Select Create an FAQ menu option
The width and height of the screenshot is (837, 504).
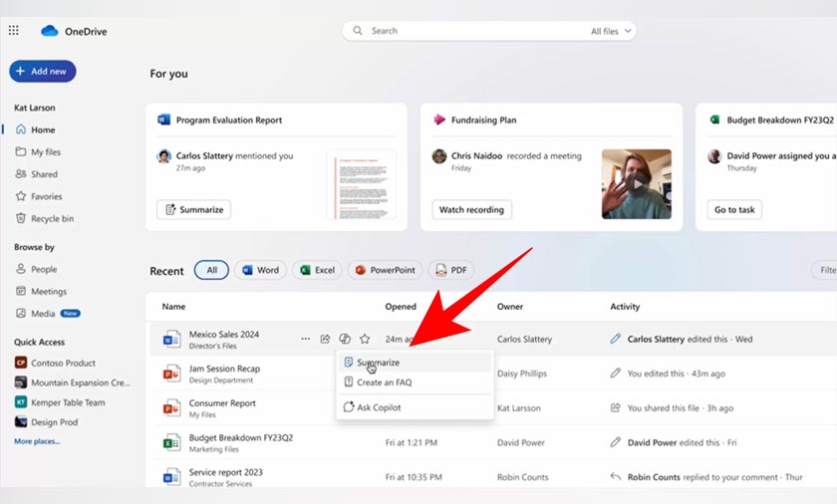coord(384,382)
